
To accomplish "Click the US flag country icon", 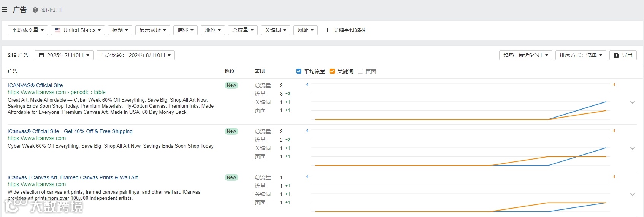I will (x=58, y=30).
